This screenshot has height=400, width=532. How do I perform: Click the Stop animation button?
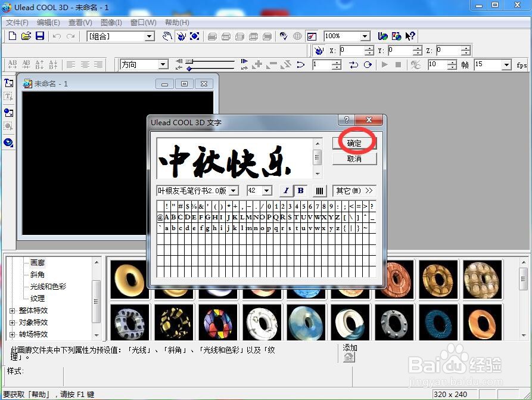coord(399,64)
